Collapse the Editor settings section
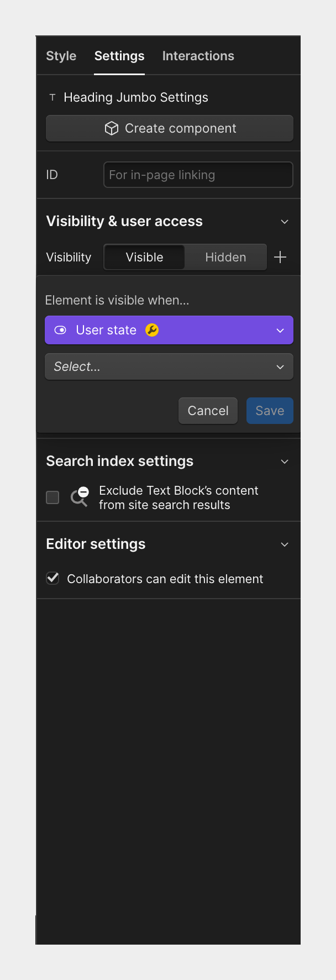 [x=284, y=544]
